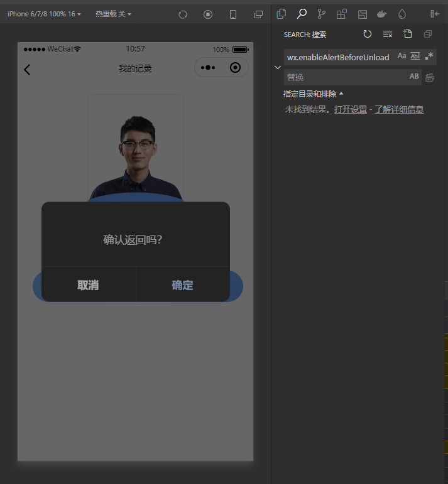Click the back arrow in simulator
Viewport: 448px width, 484px height.
coord(27,70)
